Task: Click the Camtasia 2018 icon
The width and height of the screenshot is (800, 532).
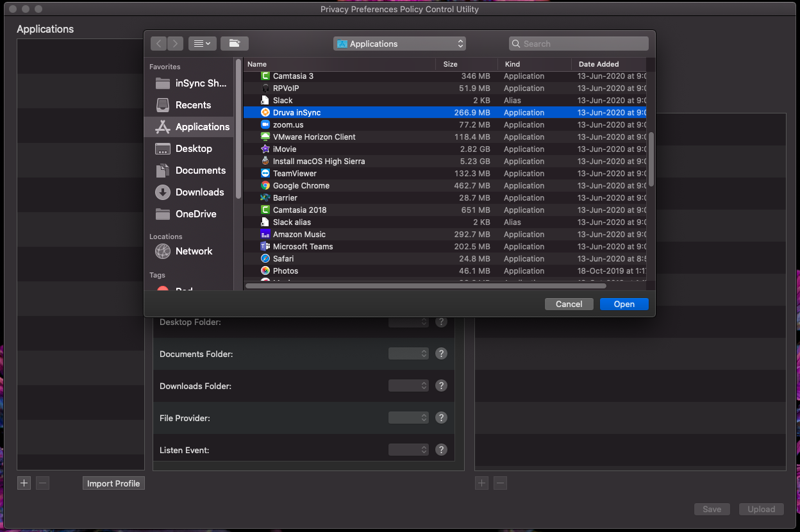Action: pos(265,210)
